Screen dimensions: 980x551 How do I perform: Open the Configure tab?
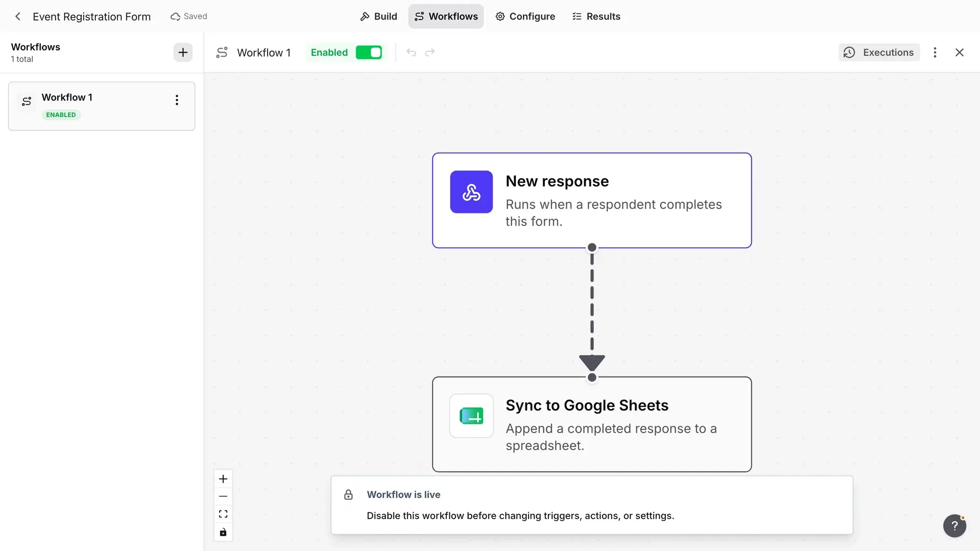(x=525, y=16)
